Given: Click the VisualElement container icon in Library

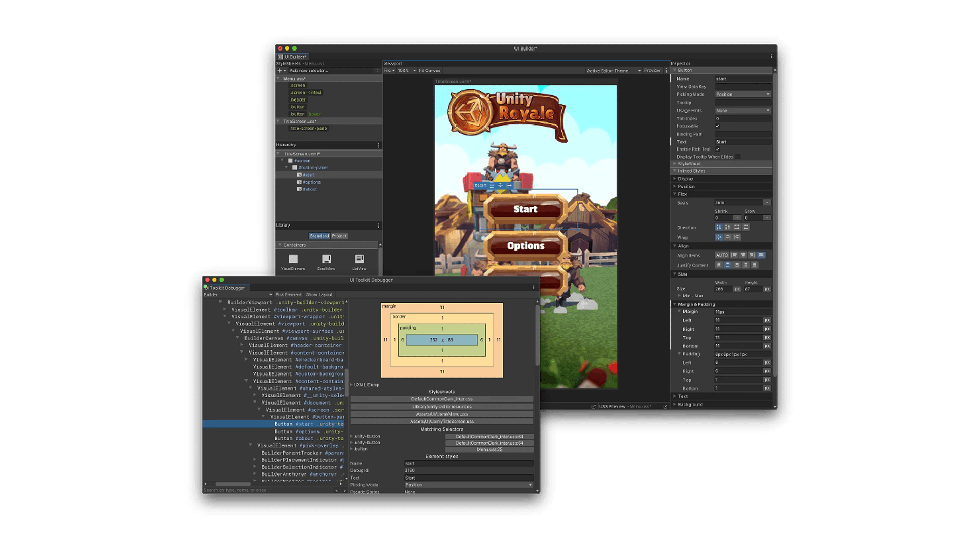Looking at the screenshot, I should pos(293,259).
